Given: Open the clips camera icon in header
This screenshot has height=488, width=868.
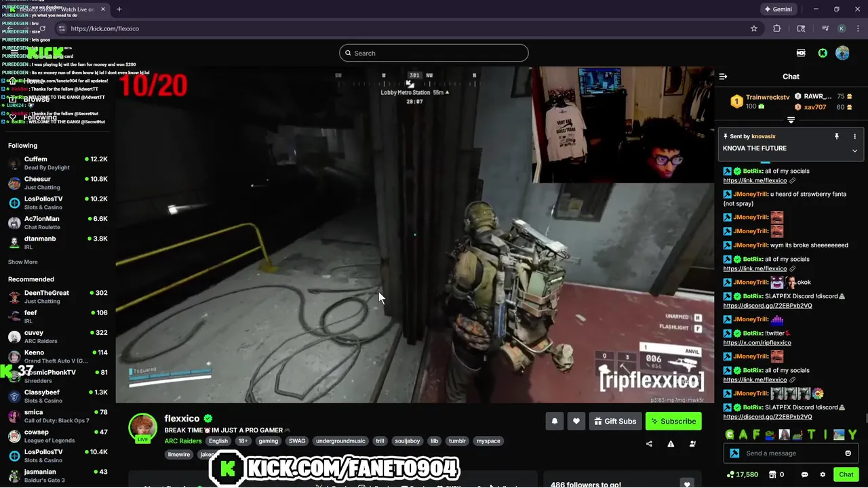Looking at the screenshot, I should (x=801, y=53).
